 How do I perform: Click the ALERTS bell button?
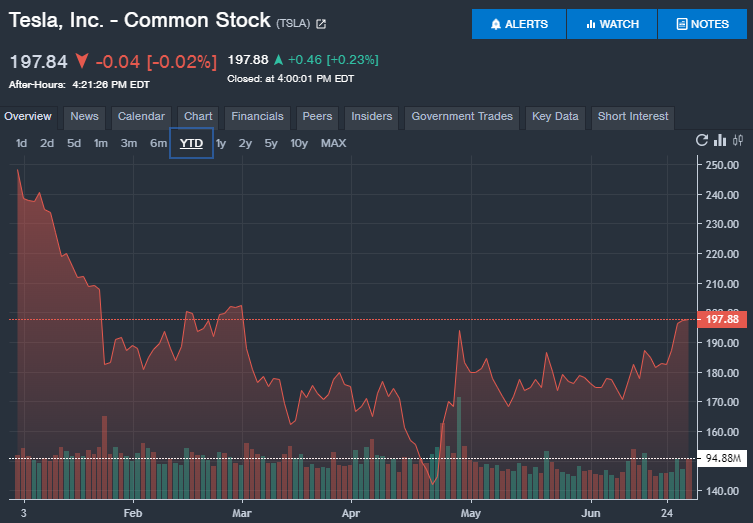pyautogui.click(x=519, y=24)
